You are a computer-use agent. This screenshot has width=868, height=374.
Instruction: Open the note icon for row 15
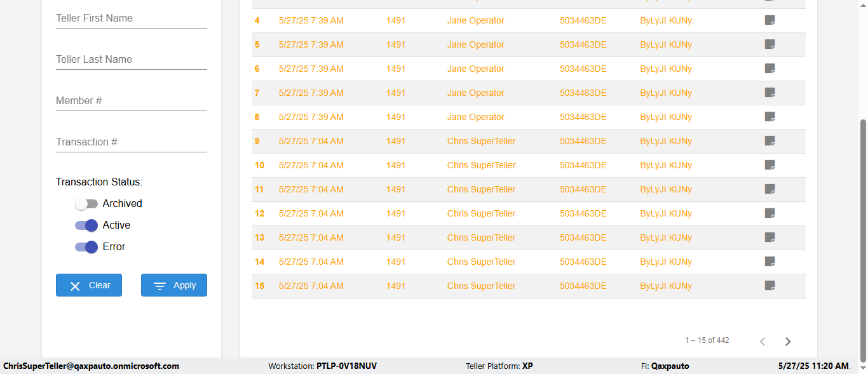point(770,286)
